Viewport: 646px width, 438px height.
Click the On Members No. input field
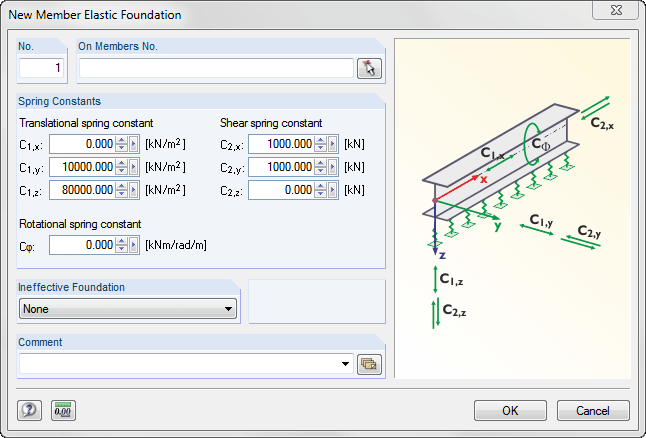tap(216, 68)
